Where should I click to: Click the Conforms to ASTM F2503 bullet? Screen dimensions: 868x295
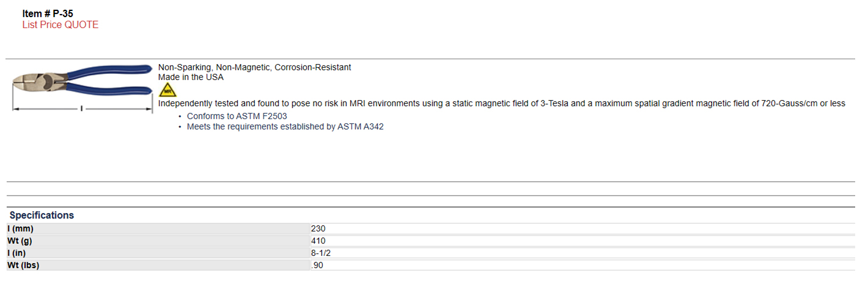[237, 116]
